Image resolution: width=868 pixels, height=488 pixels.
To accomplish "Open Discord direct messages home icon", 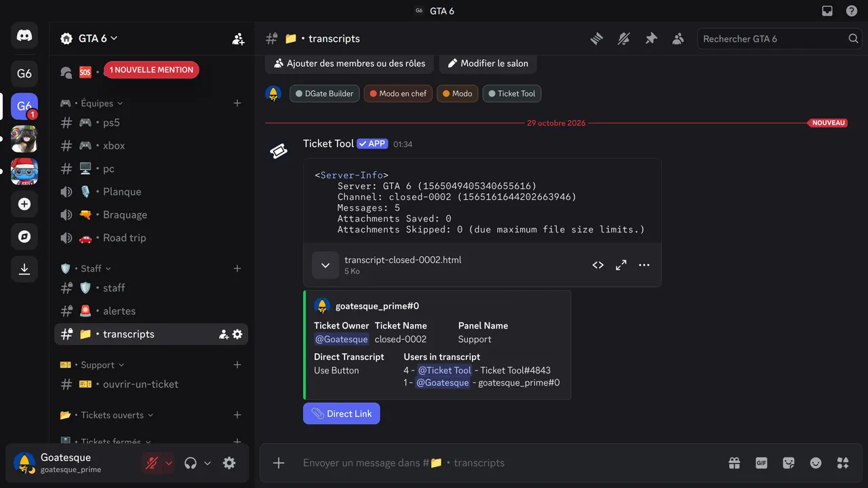I will [24, 35].
